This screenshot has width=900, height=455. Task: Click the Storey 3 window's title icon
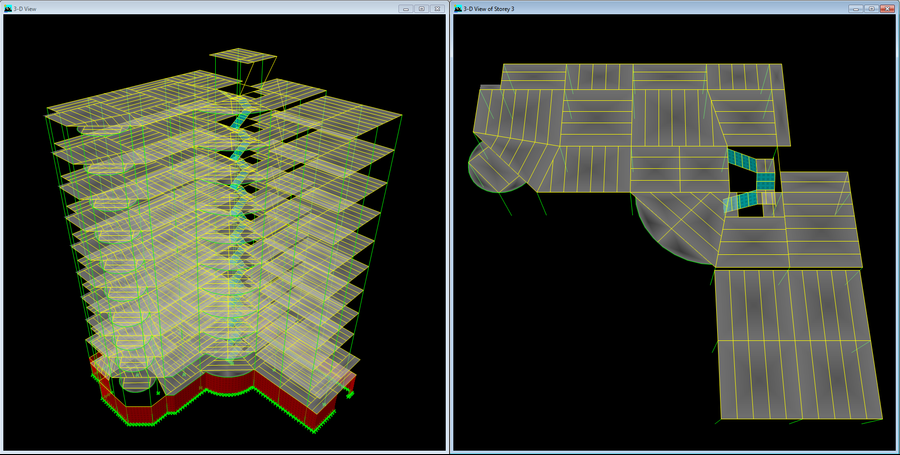point(458,8)
